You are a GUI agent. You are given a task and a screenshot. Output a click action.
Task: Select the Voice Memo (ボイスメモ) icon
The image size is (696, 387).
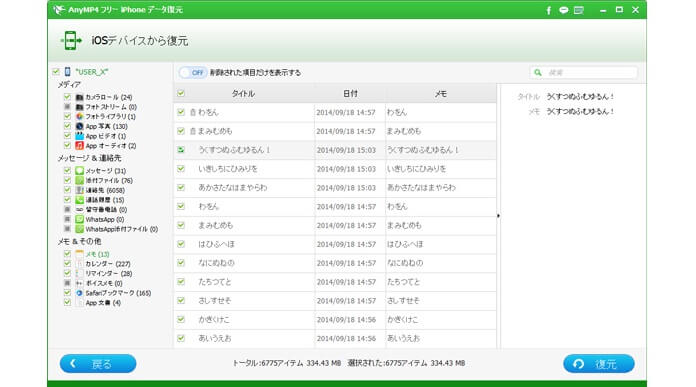coord(79,283)
